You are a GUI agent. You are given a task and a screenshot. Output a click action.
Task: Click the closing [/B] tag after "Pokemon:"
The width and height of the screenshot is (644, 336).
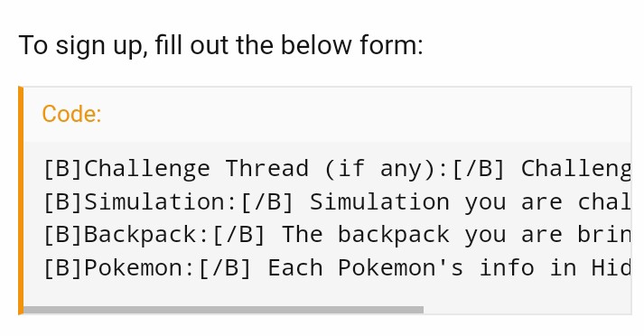(x=225, y=268)
